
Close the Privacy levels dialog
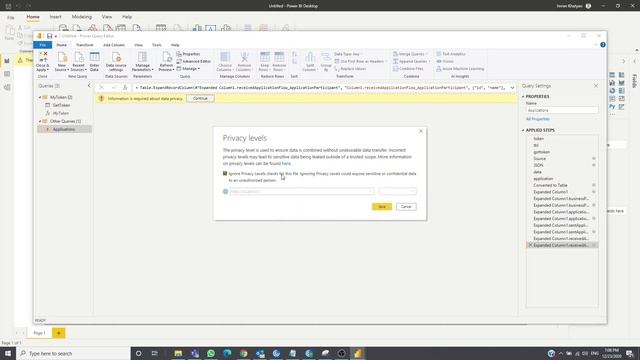(421, 131)
